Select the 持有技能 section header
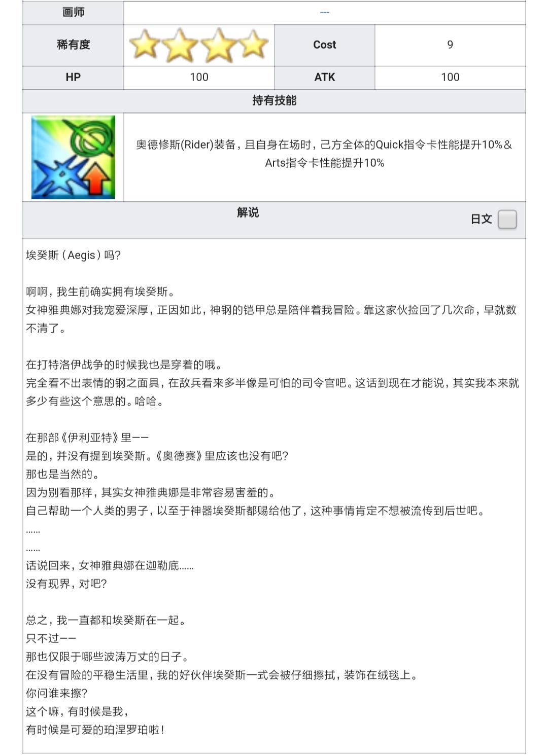 pos(274,101)
